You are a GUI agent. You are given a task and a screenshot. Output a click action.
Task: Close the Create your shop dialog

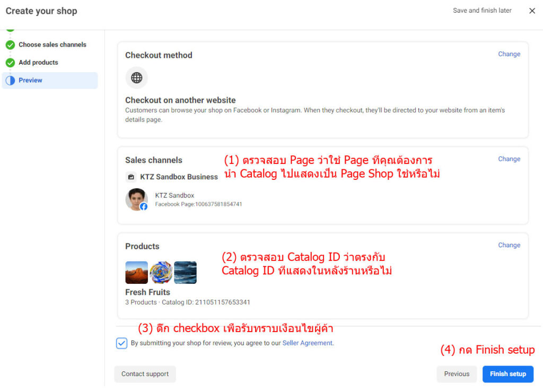coord(532,11)
